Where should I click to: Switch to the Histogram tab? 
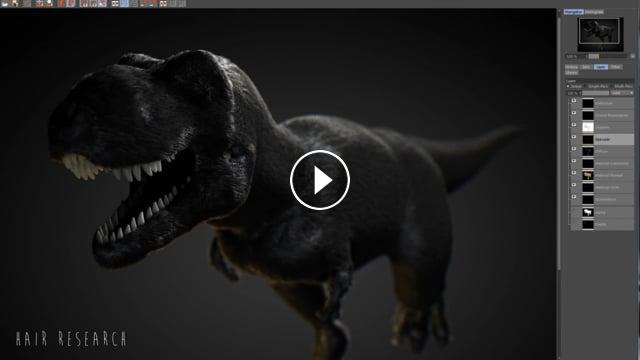click(x=594, y=12)
